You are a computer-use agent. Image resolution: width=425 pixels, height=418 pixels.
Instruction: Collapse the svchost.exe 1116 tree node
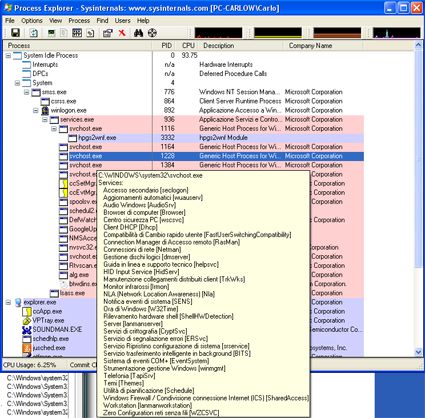pyautogui.click(x=54, y=129)
